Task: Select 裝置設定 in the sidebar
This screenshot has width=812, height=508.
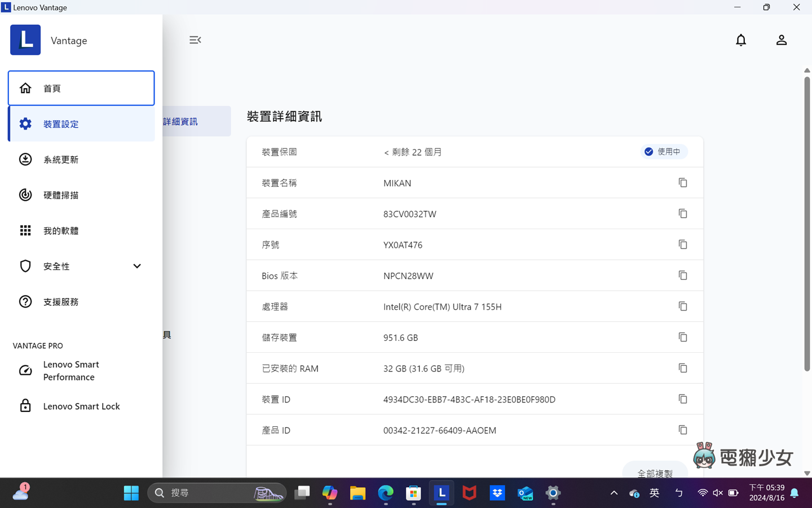Action: (81, 124)
